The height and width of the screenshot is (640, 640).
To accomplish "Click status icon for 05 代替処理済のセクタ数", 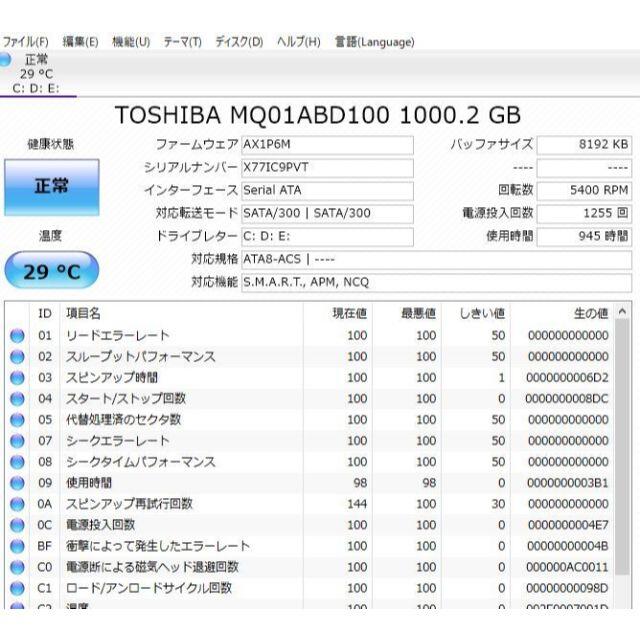I will point(17,420).
